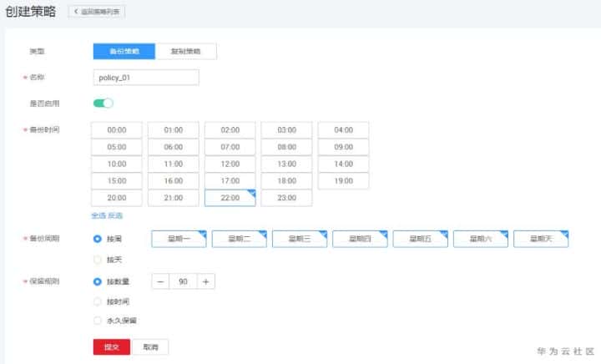
Task: Deselect 星期一 weekday box
Action: click(179, 239)
